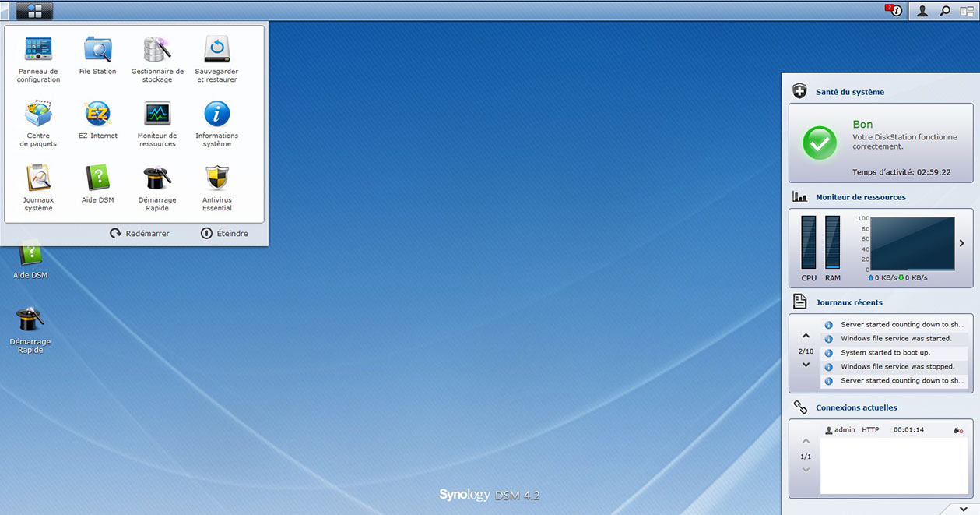Viewport: 980px width, 515px height.
Task: Click the '2/10' log page indicator
Action: (806, 351)
